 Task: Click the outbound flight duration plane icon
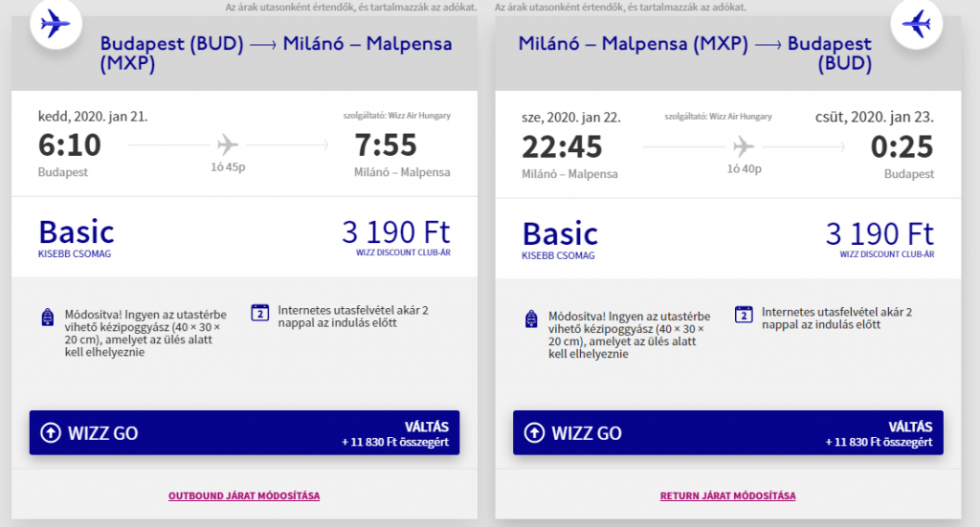228,144
